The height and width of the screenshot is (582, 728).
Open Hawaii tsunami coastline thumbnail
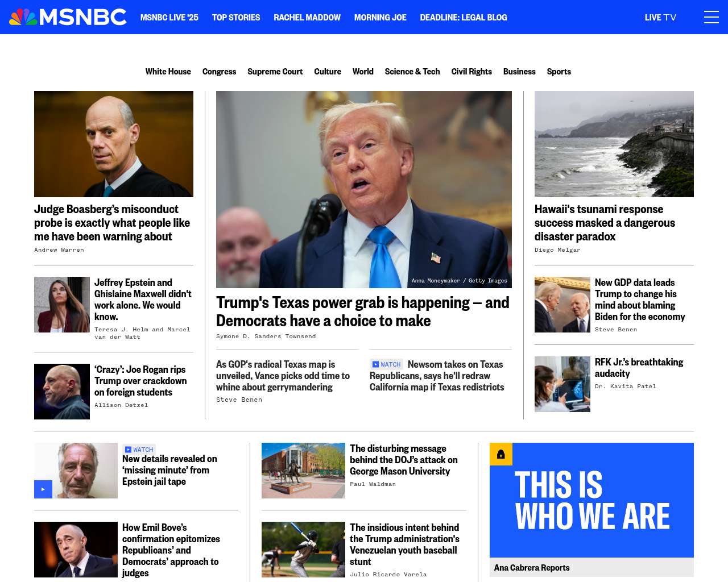click(x=614, y=144)
